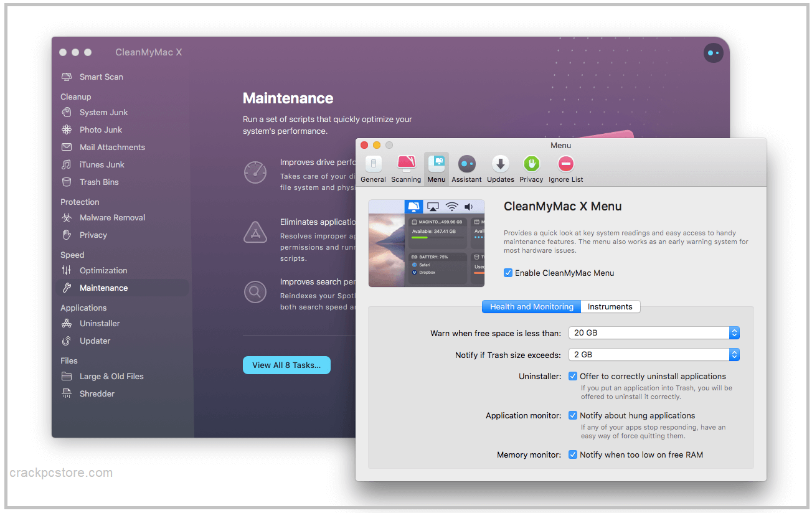
Task: Click the Speed section label
Action: [72, 255]
